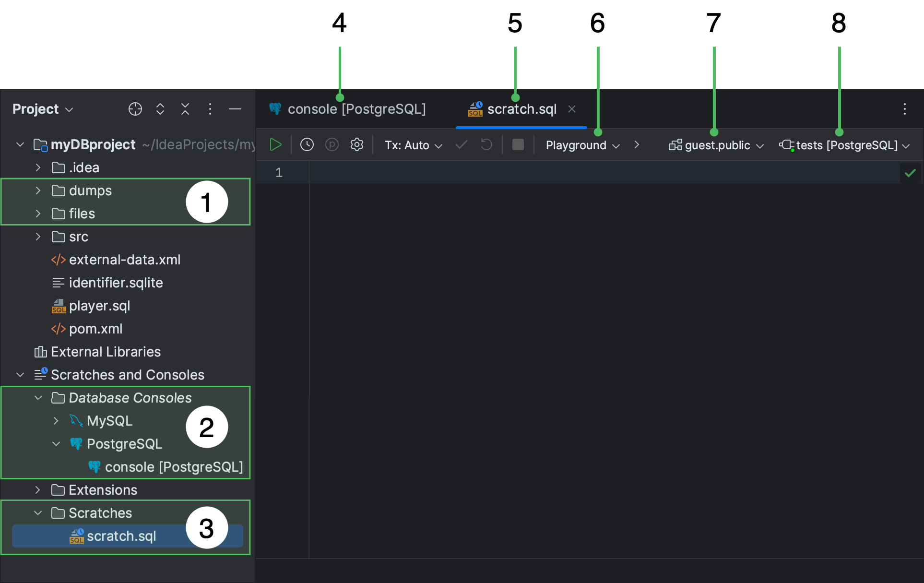Viewport: 924px width, 583px height.
Task: Commit the transaction with the checkmark icon
Action: point(461,144)
